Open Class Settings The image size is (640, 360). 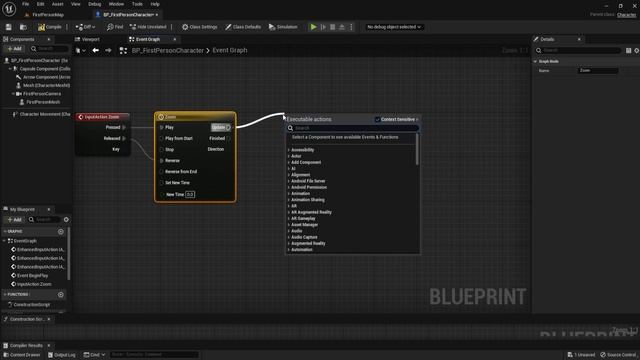pyautogui.click(x=200, y=27)
